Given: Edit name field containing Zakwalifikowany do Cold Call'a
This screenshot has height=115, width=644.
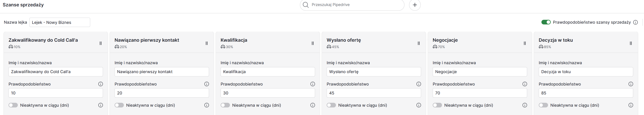Looking at the screenshot, I should click(x=56, y=72).
